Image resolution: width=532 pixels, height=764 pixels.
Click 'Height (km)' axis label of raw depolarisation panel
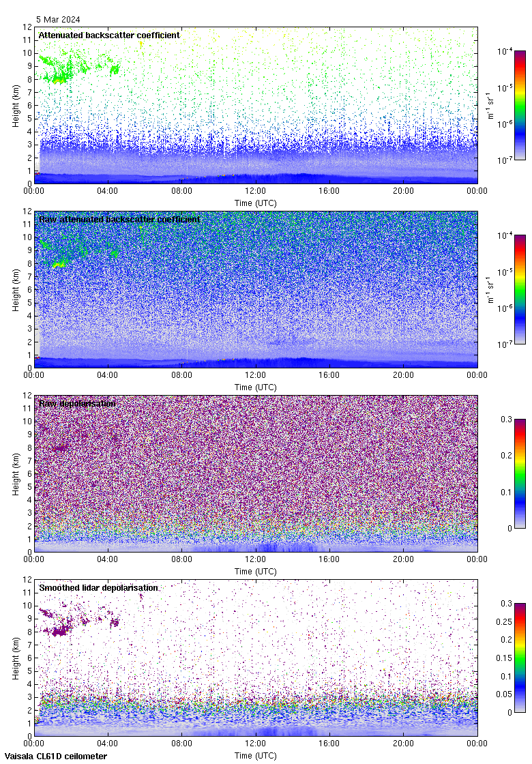(x=15, y=473)
